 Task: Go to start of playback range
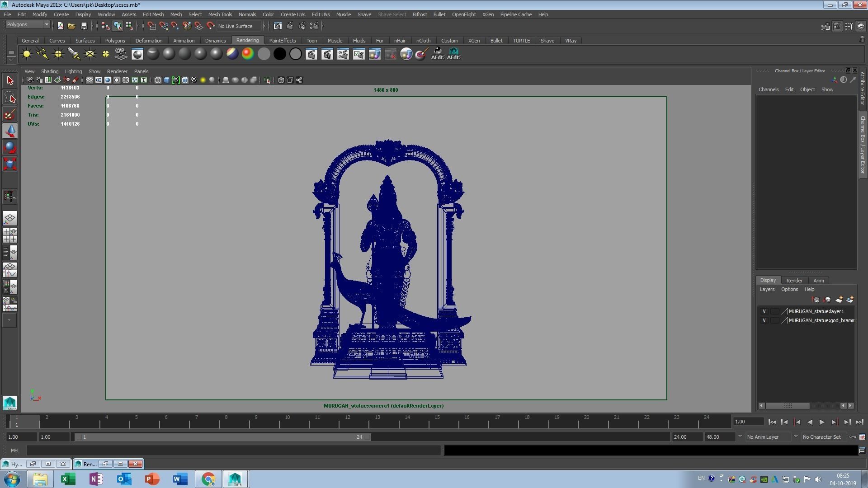[772, 422]
